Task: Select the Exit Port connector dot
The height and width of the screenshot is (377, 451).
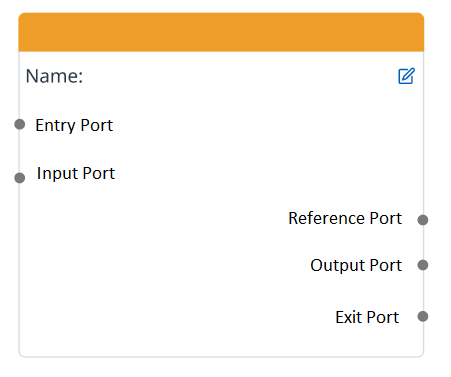Action: point(423,316)
